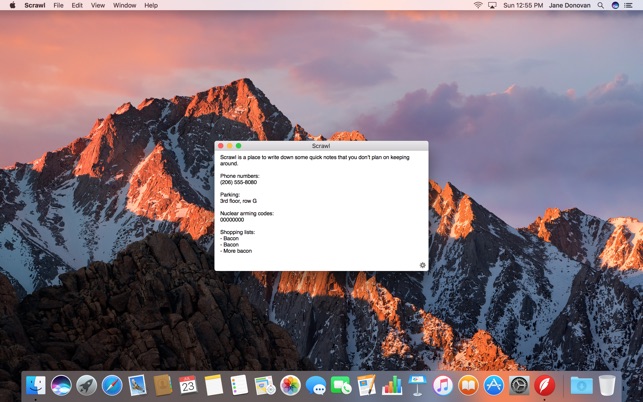Image resolution: width=643 pixels, height=402 pixels.
Task: Open Spotlight search in menu bar
Action: click(614, 5)
